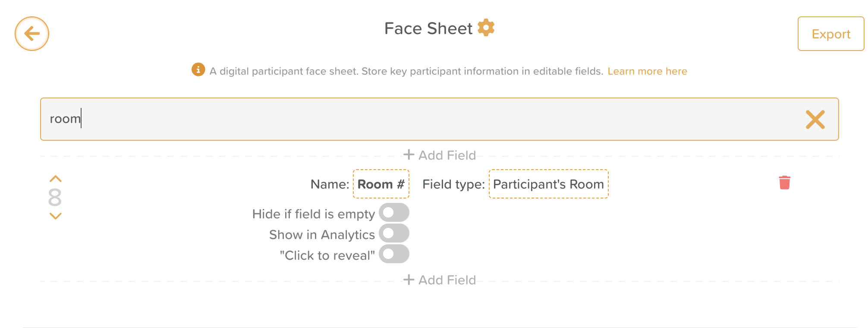Viewport: 868px width, 328px height.
Task: Enable the Show in Analytics switch
Action: 394,233
